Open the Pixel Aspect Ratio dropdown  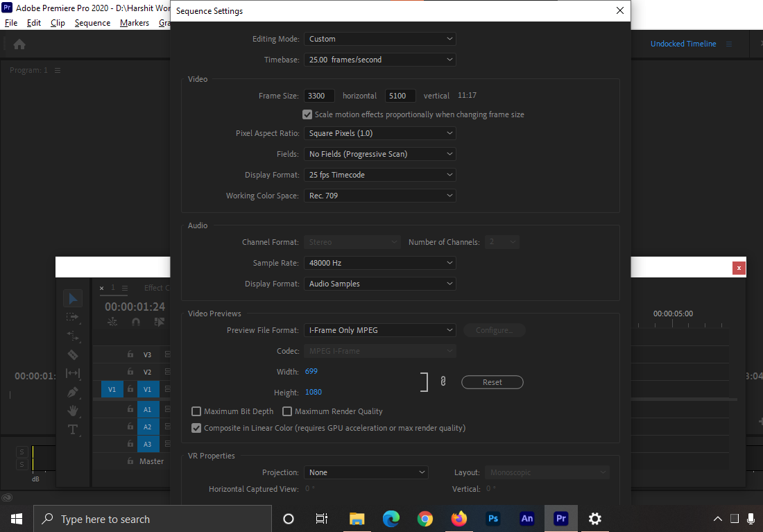coord(379,132)
